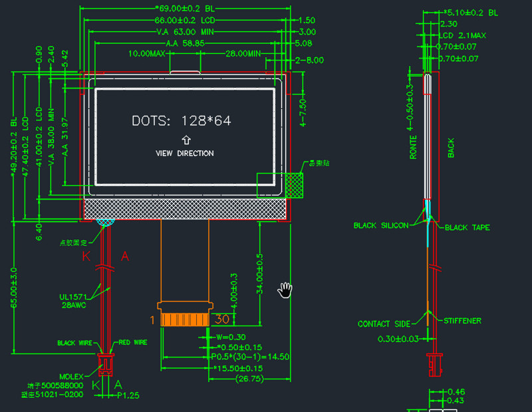Screen dimensions: 532x412
Task: Select the 0.30±0.03 thickness dimension
Action: (x=398, y=339)
